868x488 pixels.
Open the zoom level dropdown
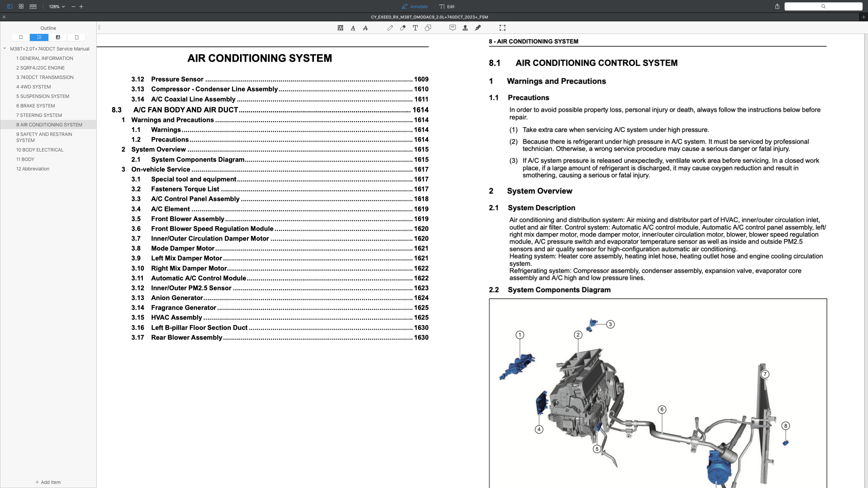[x=56, y=6]
